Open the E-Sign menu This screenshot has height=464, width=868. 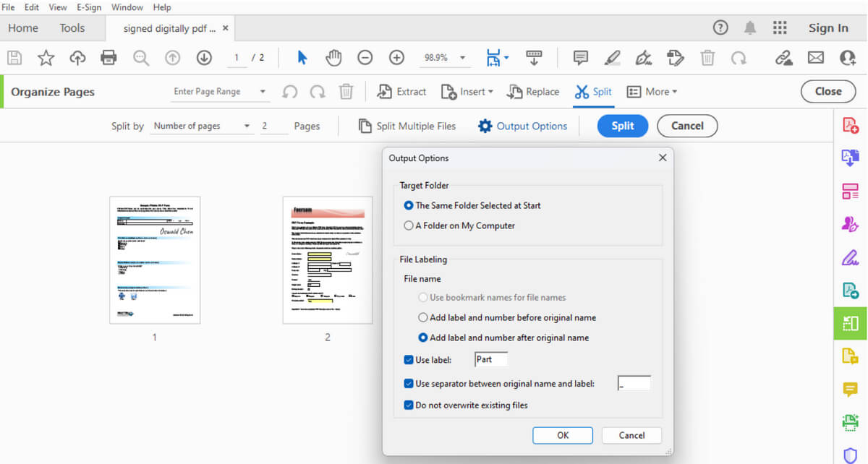click(x=88, y=7)
